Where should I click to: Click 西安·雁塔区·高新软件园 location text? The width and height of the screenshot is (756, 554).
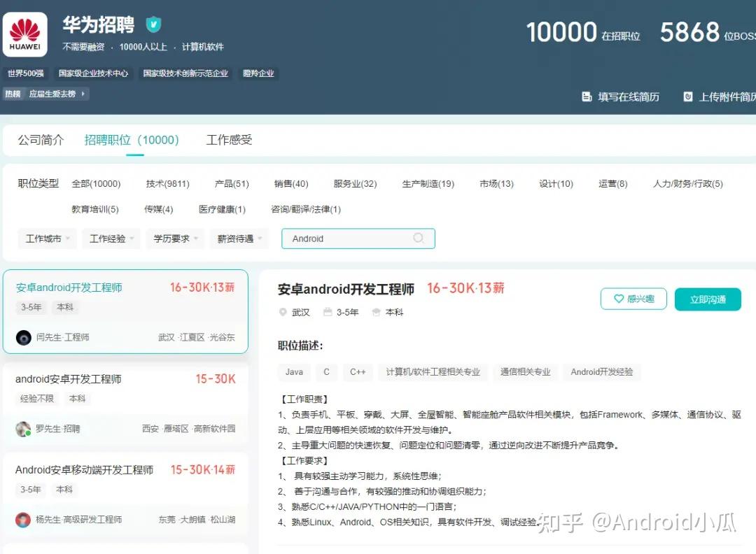pos(188,429)
